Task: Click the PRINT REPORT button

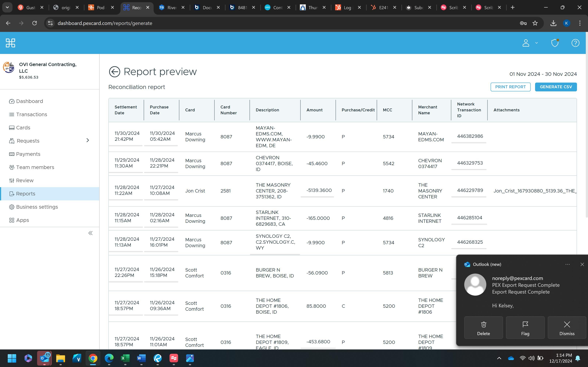Action: tap(510, 87)
